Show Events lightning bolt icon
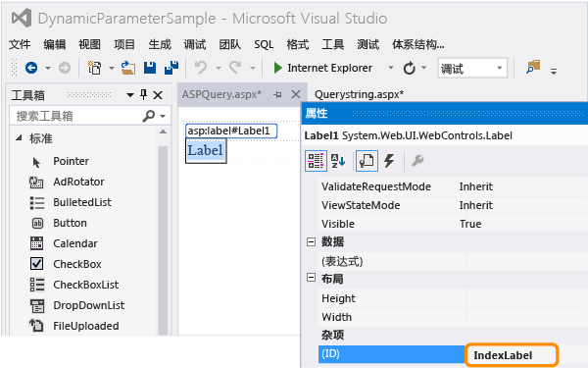This screenshot has height=368, width=588. point(389,161)
